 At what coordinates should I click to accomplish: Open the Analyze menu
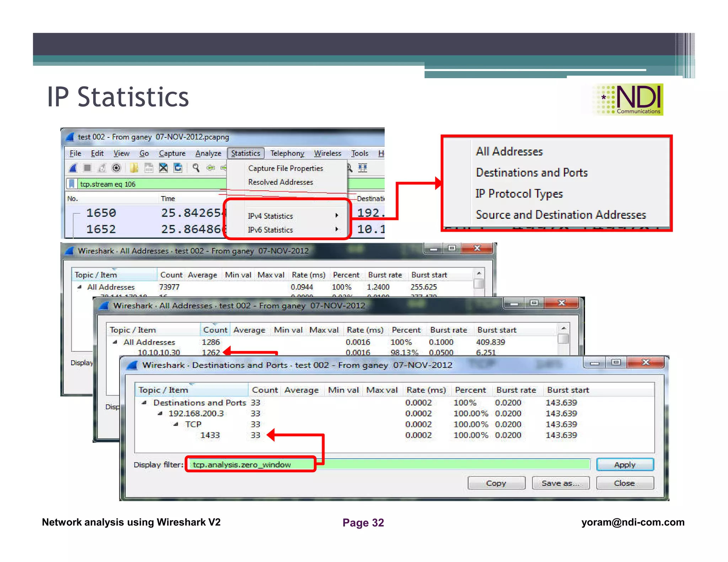pyautogui.click(x=208, y=153)
